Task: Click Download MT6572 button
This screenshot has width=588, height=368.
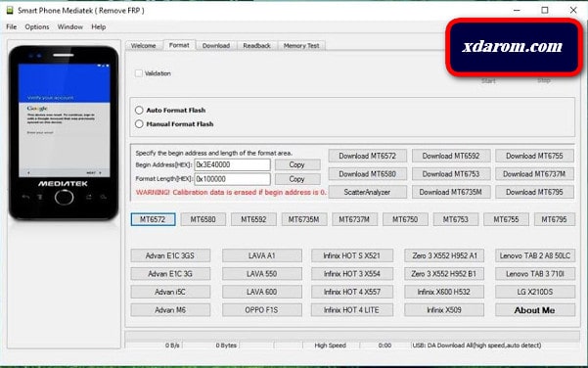Action: (368, 156)
